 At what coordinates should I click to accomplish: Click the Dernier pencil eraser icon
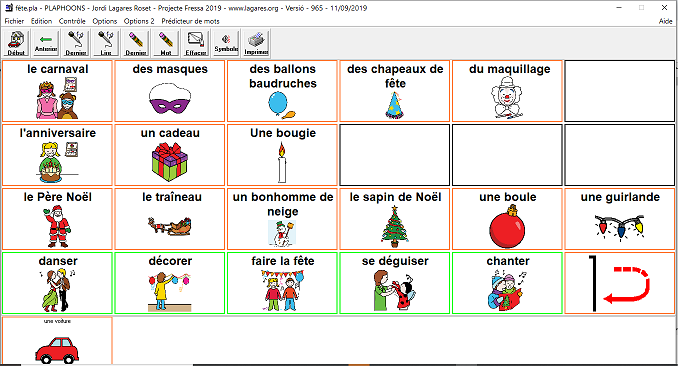coord(136,43)
